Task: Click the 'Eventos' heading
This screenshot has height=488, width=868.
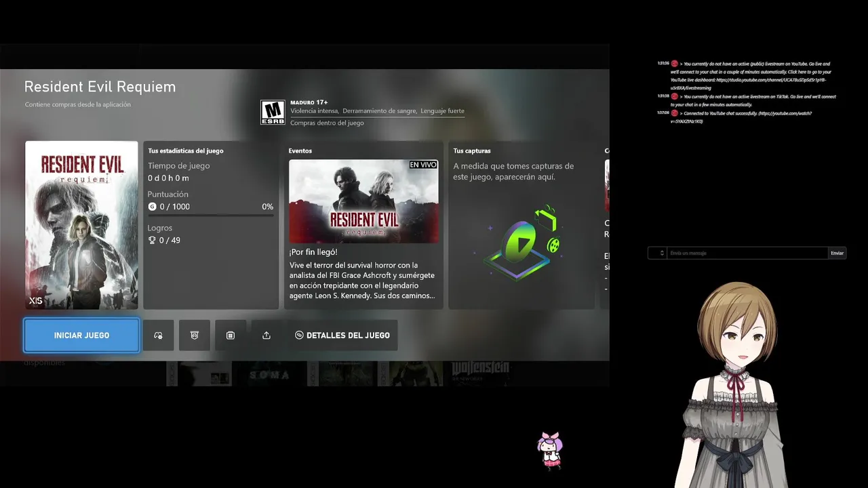Action: click(x=300, y=150)
